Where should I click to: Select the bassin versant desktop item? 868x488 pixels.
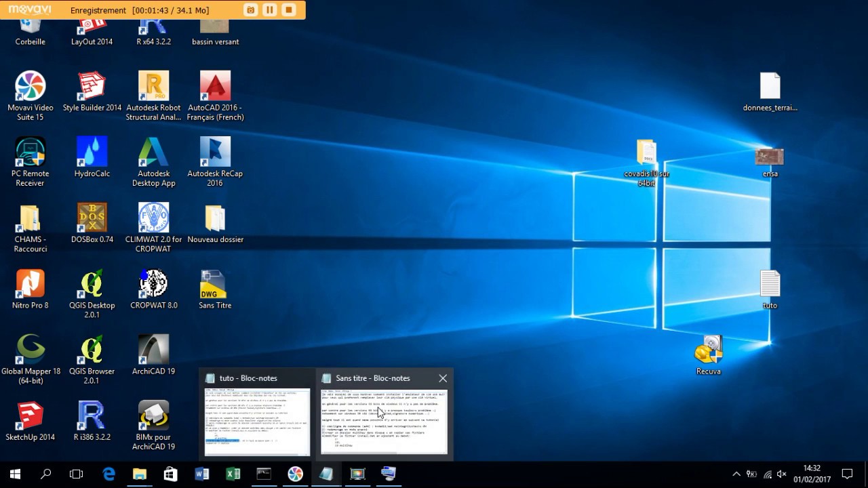pos(215,33)
